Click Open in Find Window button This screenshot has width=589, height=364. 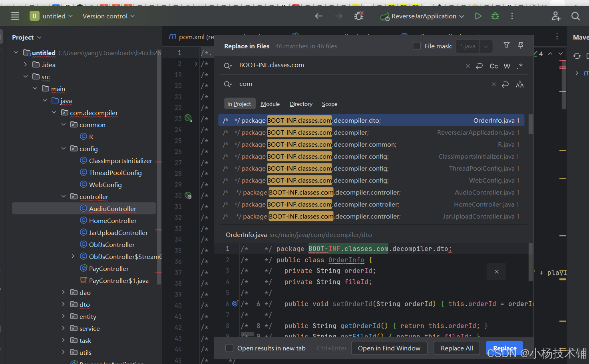pos(389,348)
